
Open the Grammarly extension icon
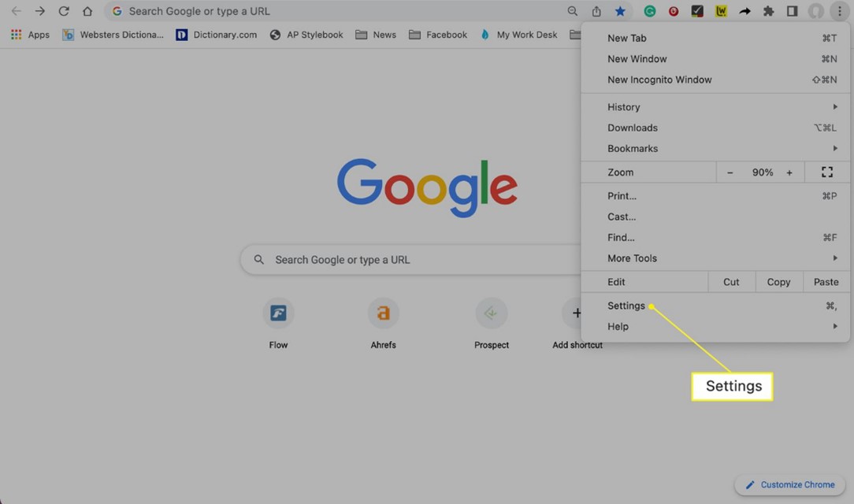[x=650, y=11]
